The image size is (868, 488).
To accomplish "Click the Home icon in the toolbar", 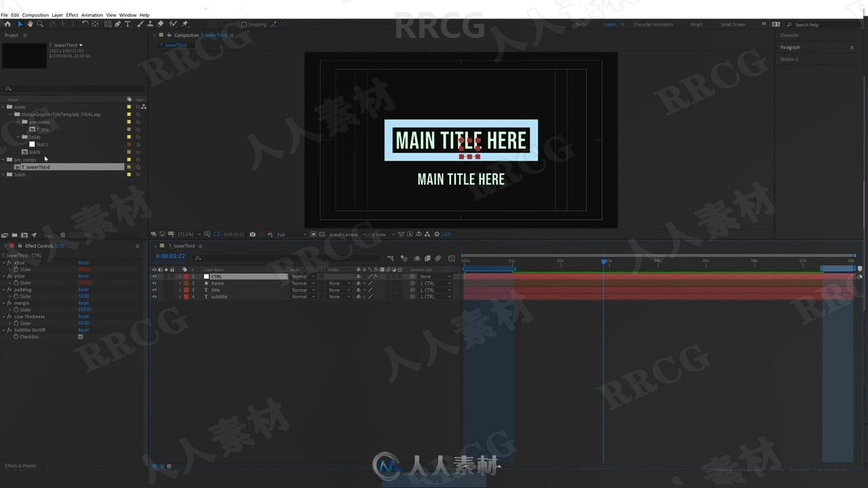I will pos(7,24).
